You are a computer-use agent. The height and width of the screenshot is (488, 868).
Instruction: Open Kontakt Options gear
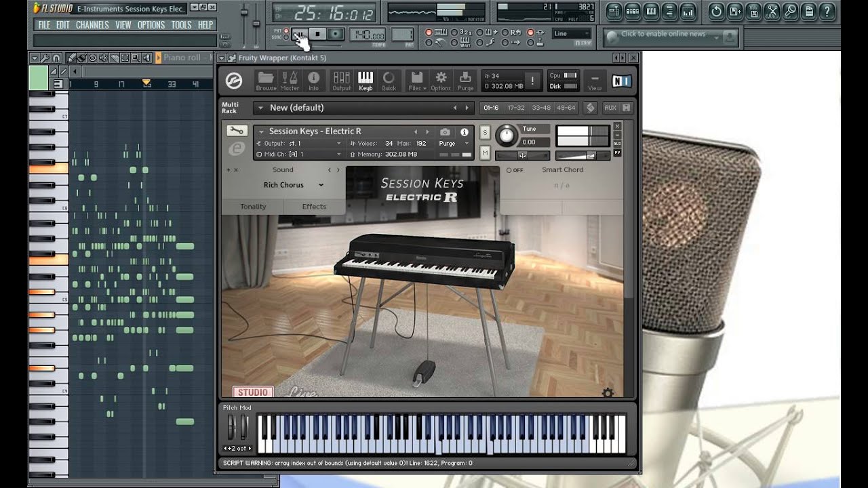click(441, 81)
